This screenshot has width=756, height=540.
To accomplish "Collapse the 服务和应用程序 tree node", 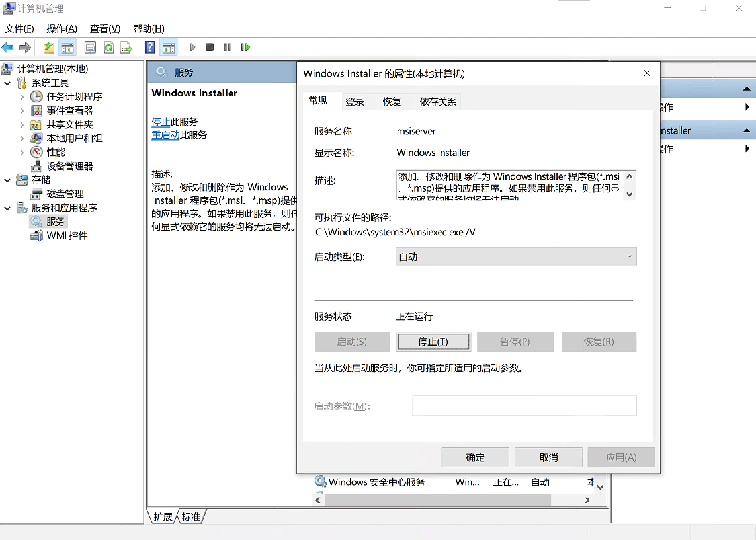I will 7,208.
